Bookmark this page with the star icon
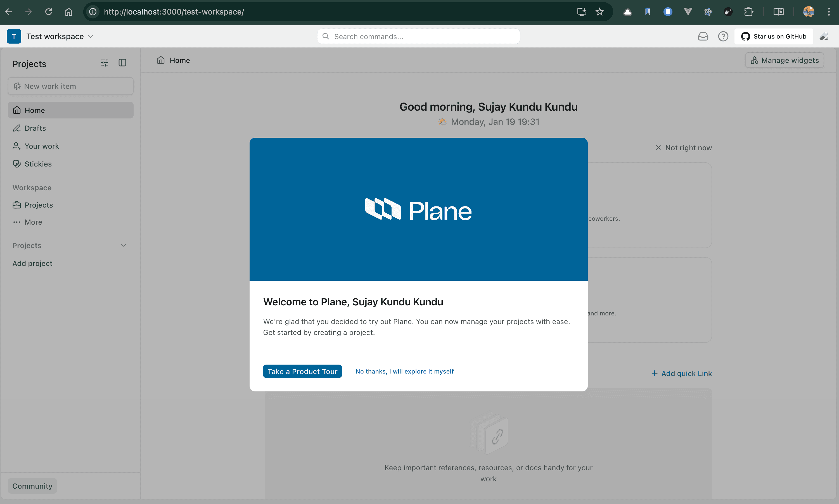The height and width of the screenshot is (504, 839). click(599, 12)
